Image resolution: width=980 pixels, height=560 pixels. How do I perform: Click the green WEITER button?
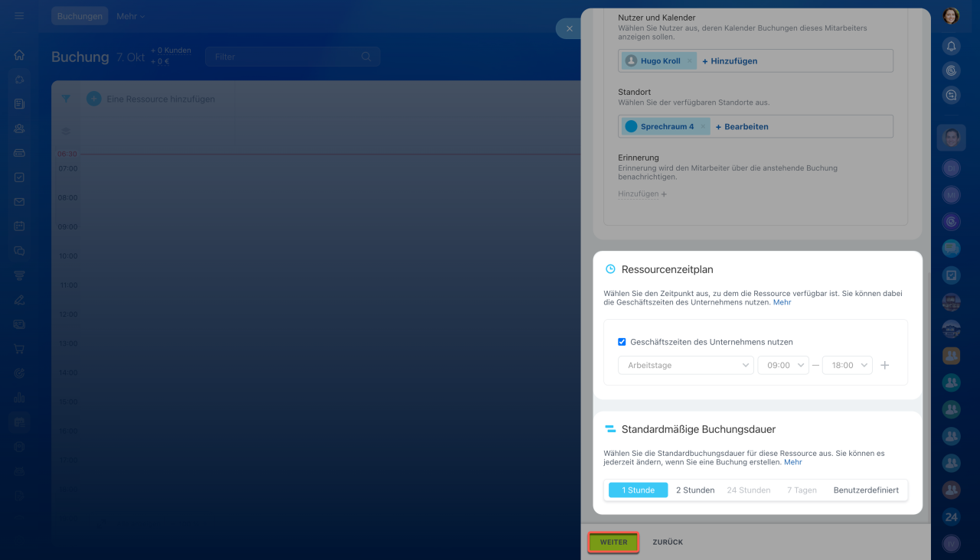point(613,542)
